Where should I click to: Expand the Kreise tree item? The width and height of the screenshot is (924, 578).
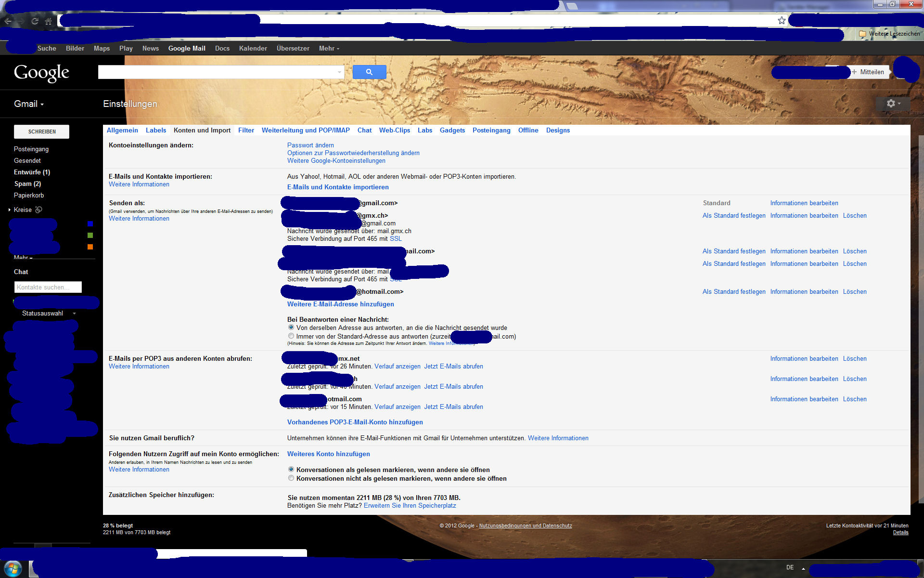pyautogui.click(x=10, y=210)
